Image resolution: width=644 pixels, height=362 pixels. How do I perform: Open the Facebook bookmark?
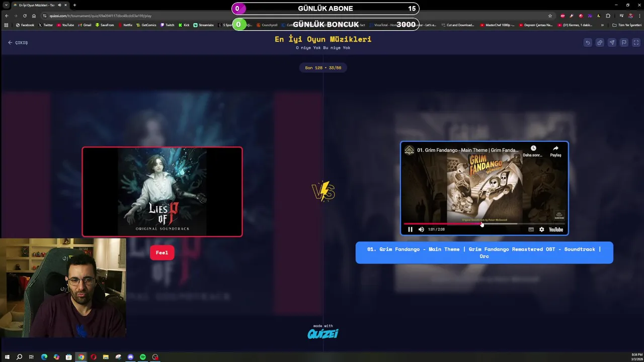(x=25, y=25)
